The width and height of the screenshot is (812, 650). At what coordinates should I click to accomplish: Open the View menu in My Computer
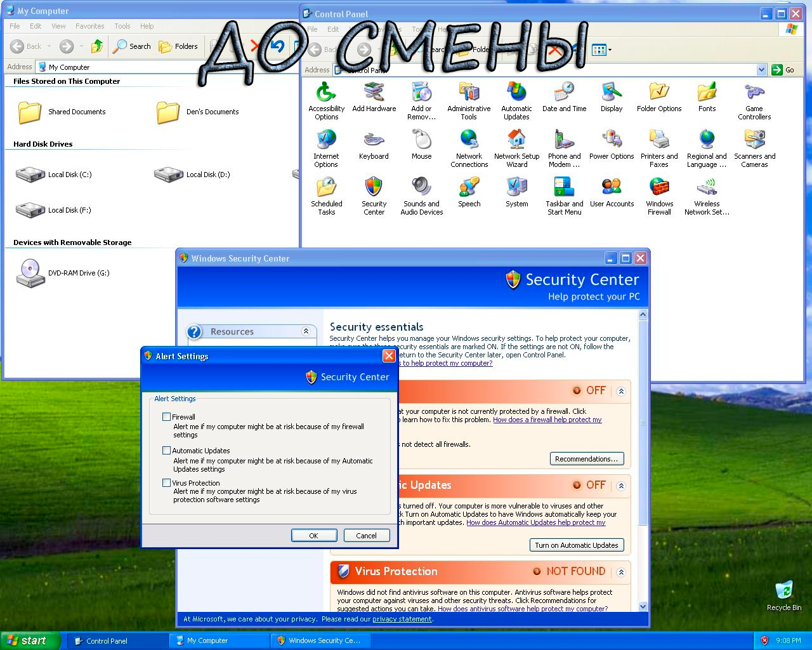pyautogui.click(x=58, y=26)
